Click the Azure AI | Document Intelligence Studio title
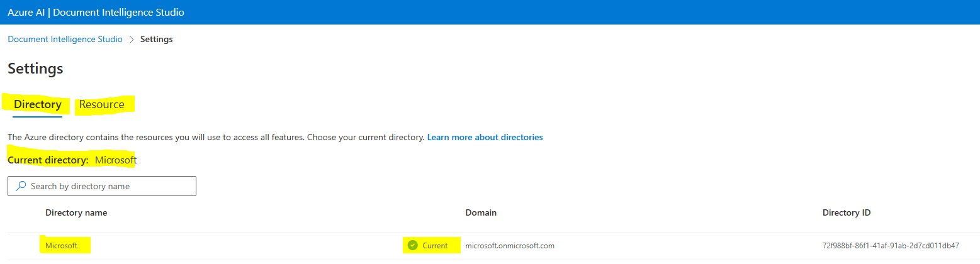 pos(96,12)
